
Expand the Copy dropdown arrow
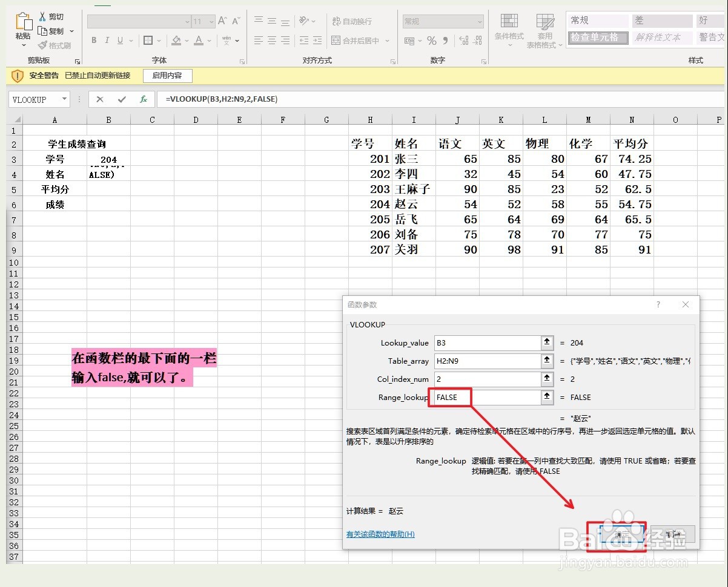[x=71, y=31]
